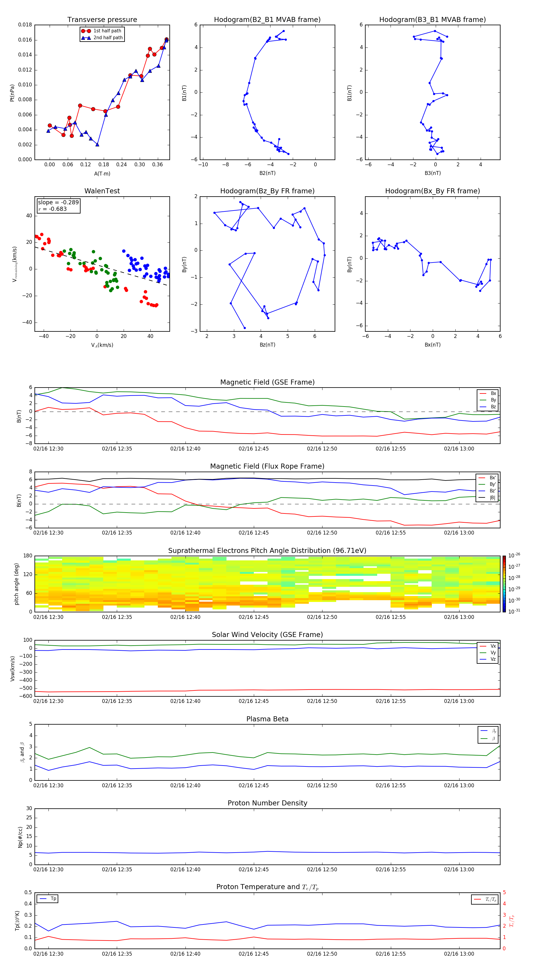Select Bx' in the Flux Rope Frame legend
Viewport: 535px width, 980px height.
pyautogui.click(x=487, y=478)
